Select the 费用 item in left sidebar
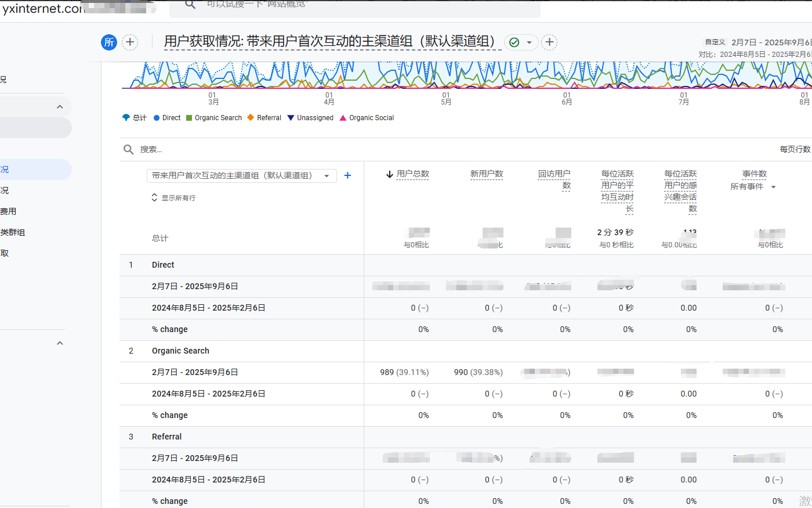This screenshot has height=508, width=812. [x=8, y=211]
